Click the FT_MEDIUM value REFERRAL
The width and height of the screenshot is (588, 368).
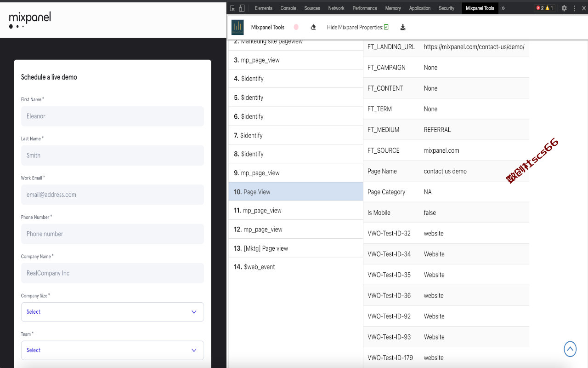pos(437,130)
